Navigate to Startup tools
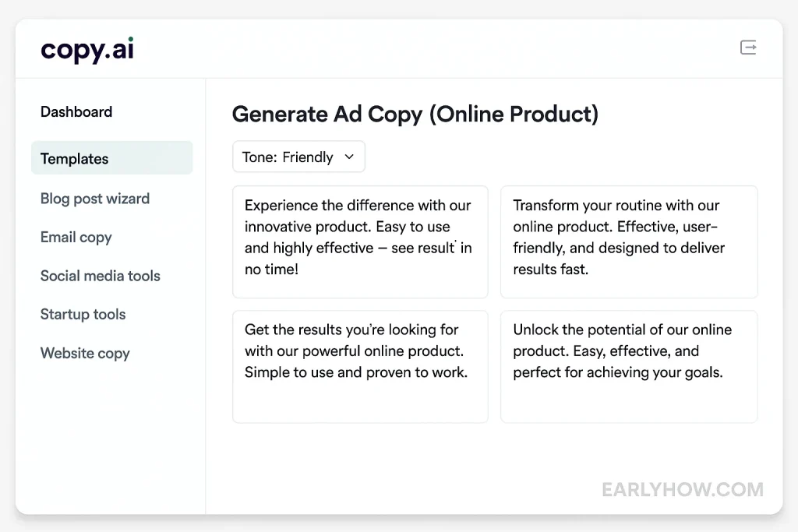This screenshot has height=532, width=798. pyautogui.click(x=83, y=315)
